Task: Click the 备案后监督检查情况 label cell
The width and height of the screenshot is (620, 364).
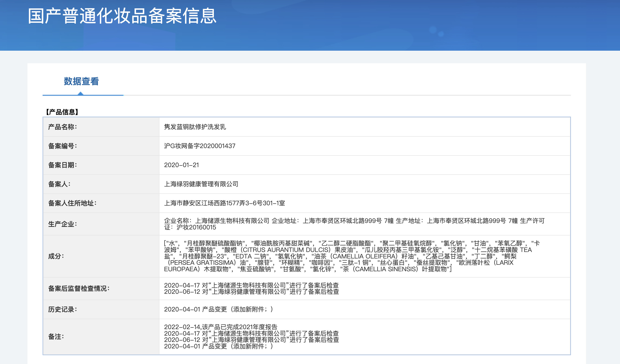Action: pyautogui.click(x=101, y=288)
